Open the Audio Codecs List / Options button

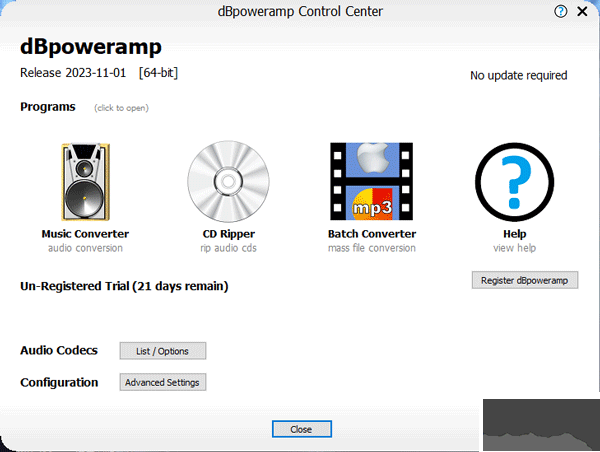[x=163, y=351]
